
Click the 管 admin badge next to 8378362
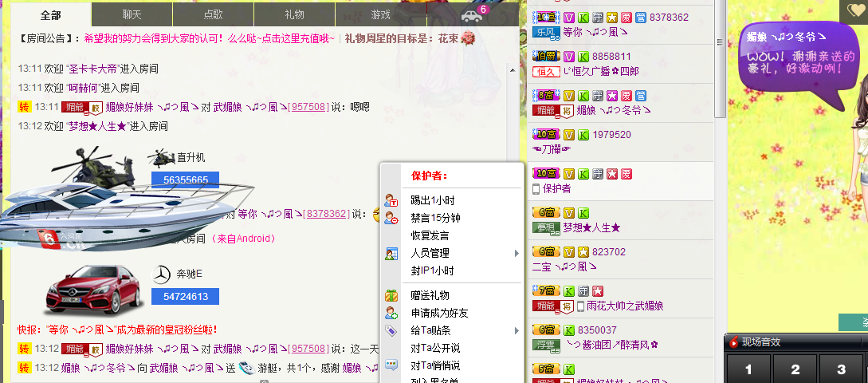tap(641, 18)
